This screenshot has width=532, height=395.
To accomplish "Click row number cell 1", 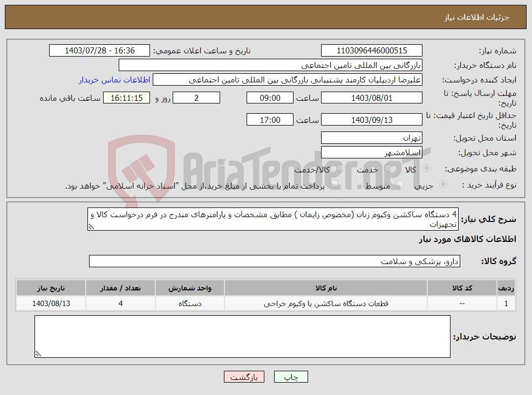I will (506, 303).
